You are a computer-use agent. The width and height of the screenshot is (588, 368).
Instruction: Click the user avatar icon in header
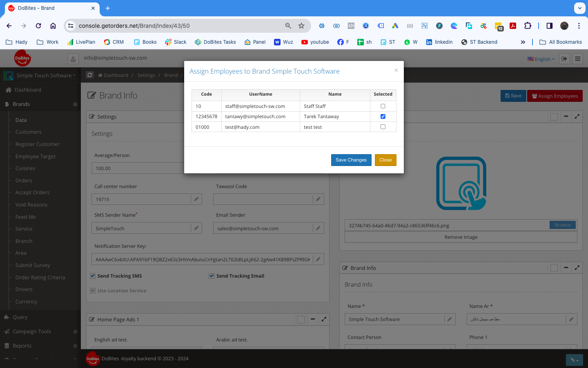73,59
